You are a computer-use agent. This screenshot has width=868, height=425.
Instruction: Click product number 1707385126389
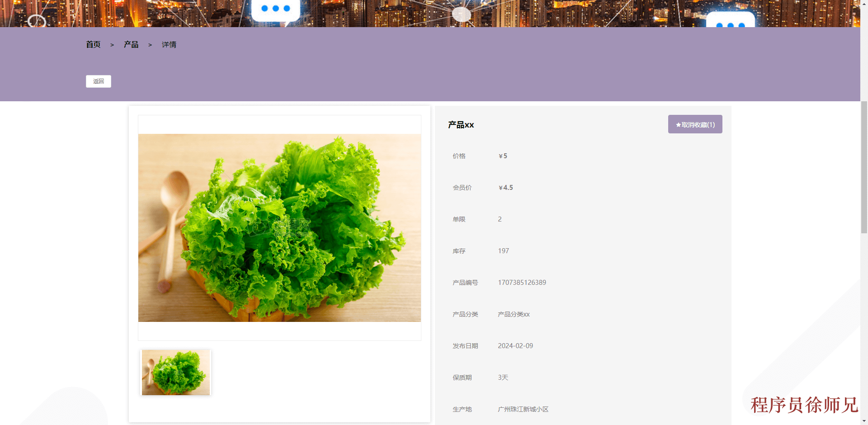[522, 283]
